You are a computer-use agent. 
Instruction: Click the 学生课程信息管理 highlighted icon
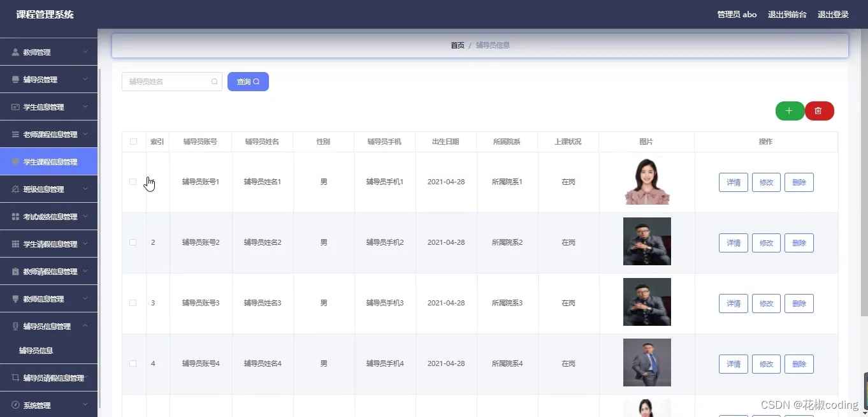click(15, 162)
